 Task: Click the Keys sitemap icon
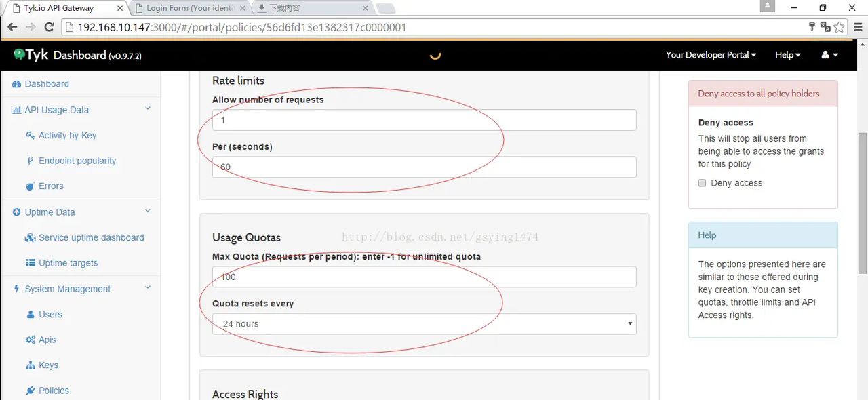coord(30,365)
